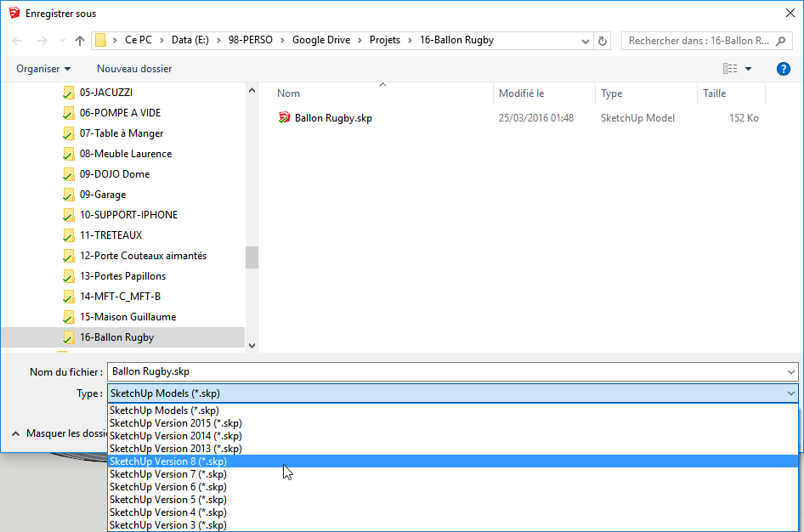Viewport: 804px width, 532px height.
Task: Select the 13-Portes Papillons folder
Action: pos(123,276)
